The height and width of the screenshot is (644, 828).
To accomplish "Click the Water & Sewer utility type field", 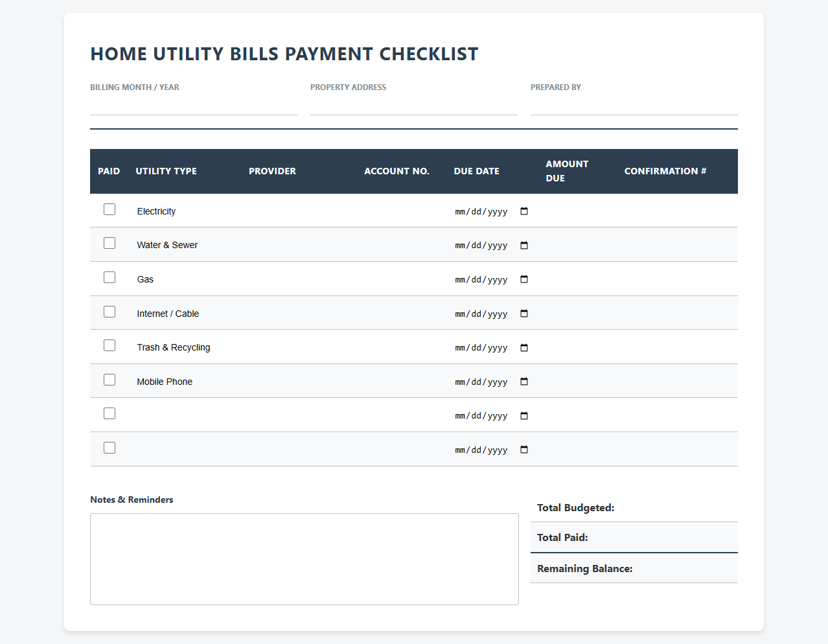I will click(x=185, y=245).
